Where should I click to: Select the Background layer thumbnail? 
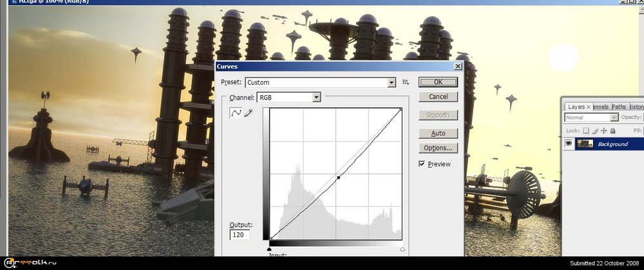click(585, 144)
